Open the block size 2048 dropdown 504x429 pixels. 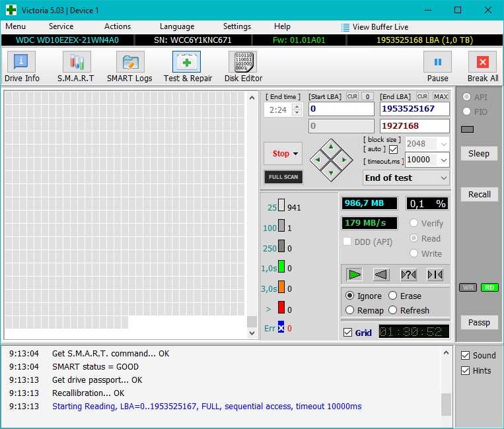pyautogui.click(x=444, y=144)
